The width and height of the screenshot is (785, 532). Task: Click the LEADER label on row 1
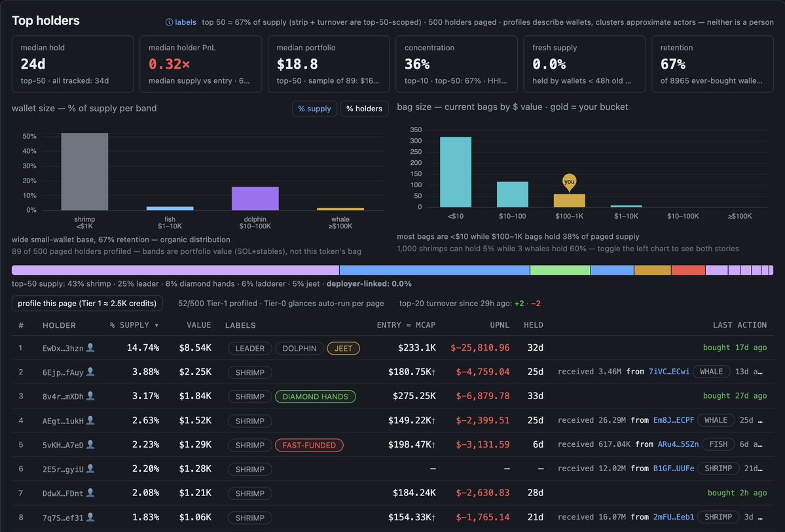point(250,348)
